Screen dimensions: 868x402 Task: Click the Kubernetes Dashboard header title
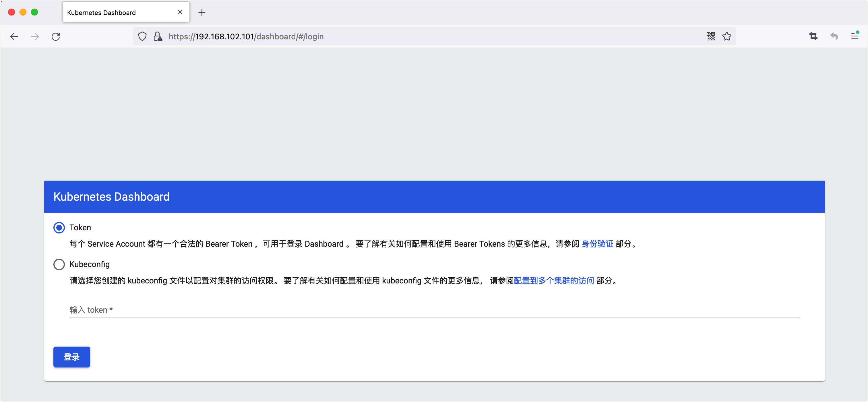point(111,196)
